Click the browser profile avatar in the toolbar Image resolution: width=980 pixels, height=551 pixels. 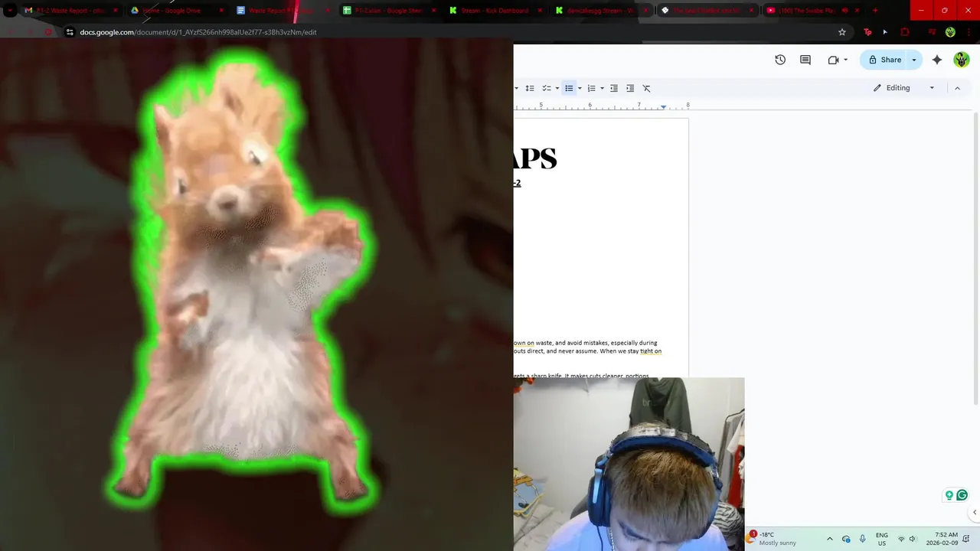coord(950,32)
